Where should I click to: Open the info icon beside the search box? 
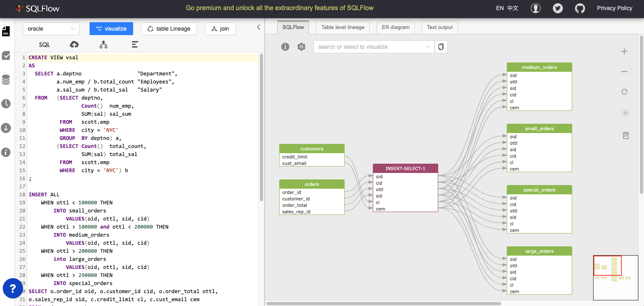(285, 47)
